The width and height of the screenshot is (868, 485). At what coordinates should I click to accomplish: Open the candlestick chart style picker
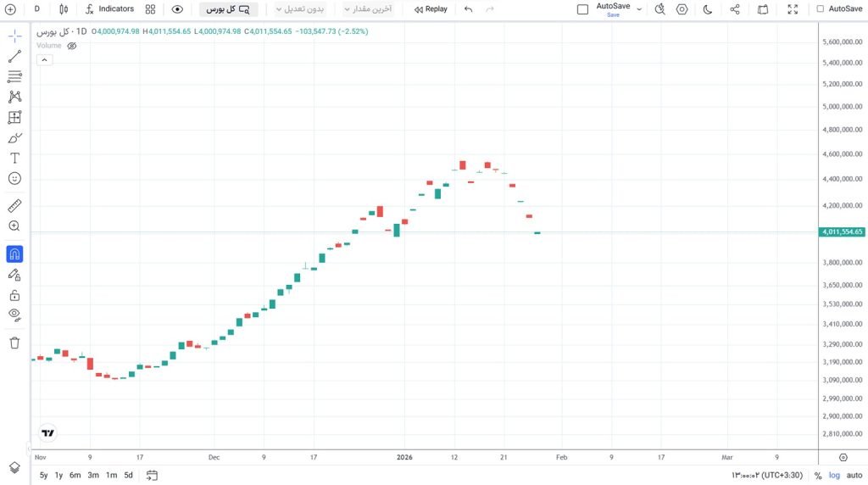tap(63, 9)
